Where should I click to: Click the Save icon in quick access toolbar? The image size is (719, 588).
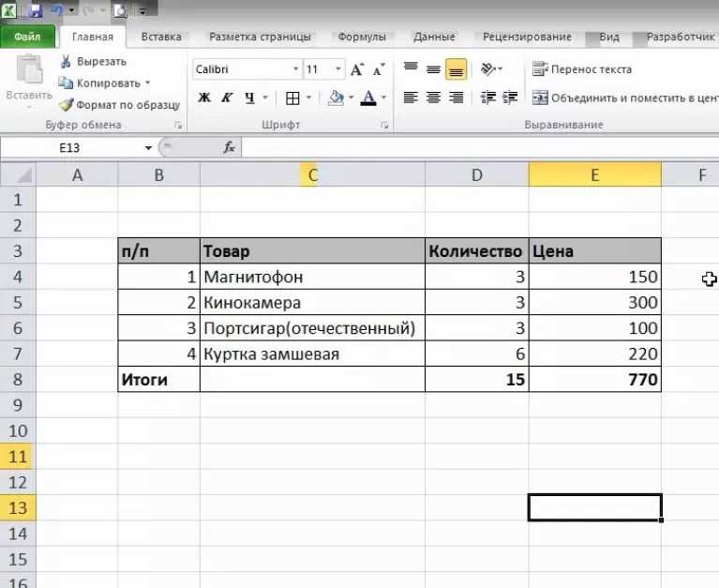(36, 9)
